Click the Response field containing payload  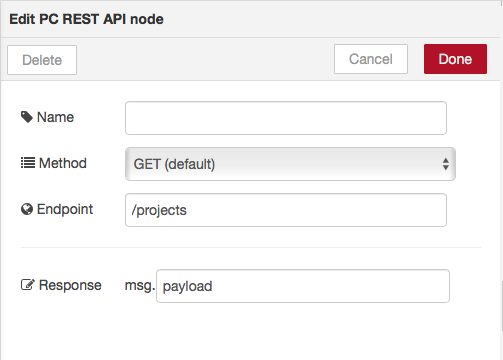(x=303, y=286)
